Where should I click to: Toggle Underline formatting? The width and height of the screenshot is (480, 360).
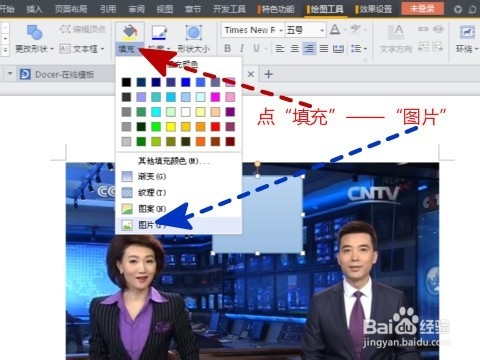(256, 49)
